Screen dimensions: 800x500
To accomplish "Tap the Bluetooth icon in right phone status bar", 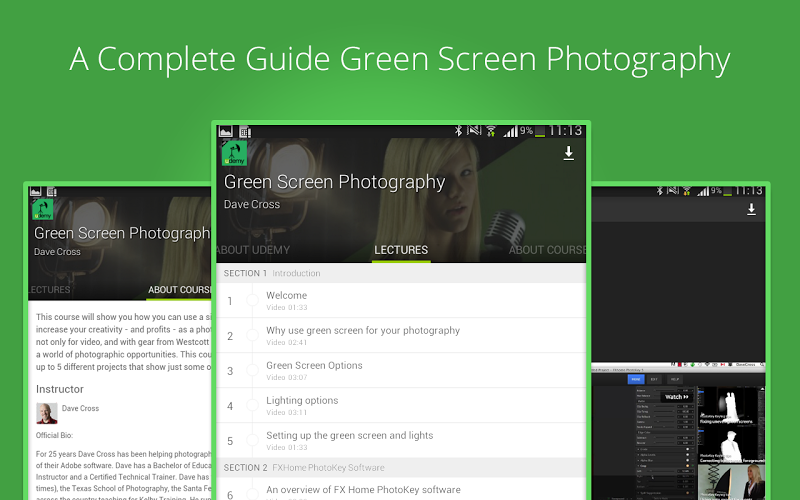I will [x=659, y=191].
